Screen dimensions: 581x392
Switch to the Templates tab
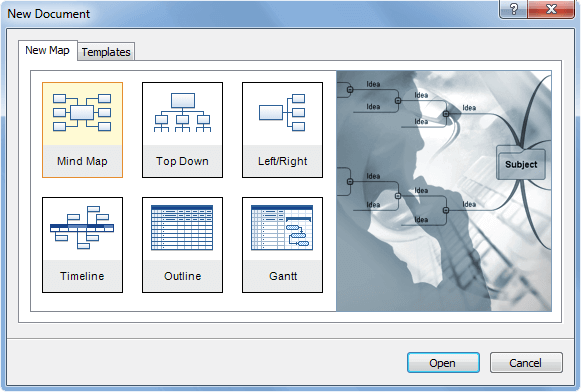[x=106, y=52]
